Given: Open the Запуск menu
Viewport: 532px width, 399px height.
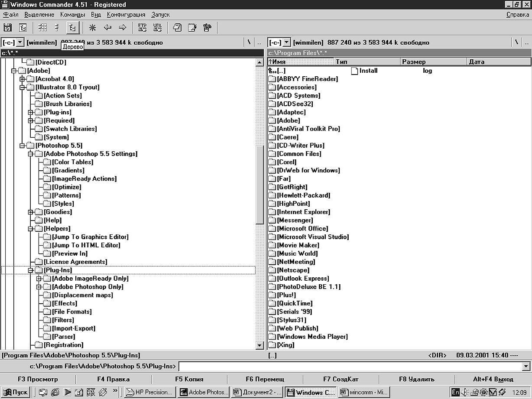Looking at the screenshot, I should pos(161,15).
